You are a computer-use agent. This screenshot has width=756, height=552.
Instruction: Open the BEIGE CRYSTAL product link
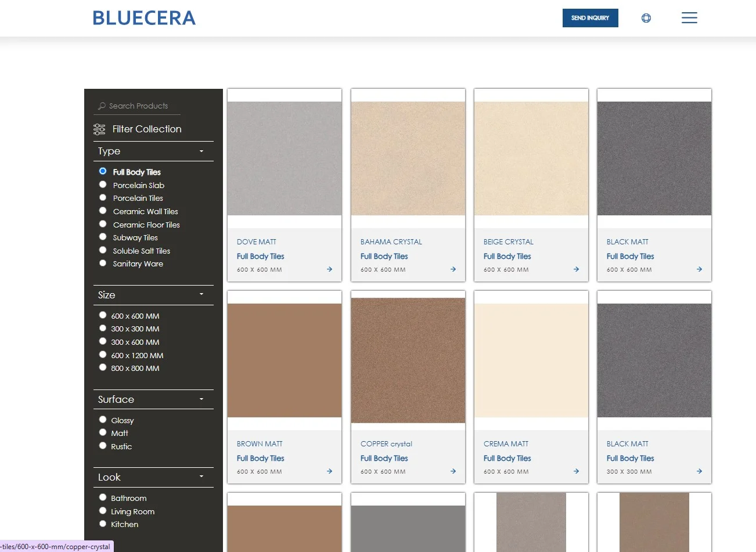[x=509, y=242]
